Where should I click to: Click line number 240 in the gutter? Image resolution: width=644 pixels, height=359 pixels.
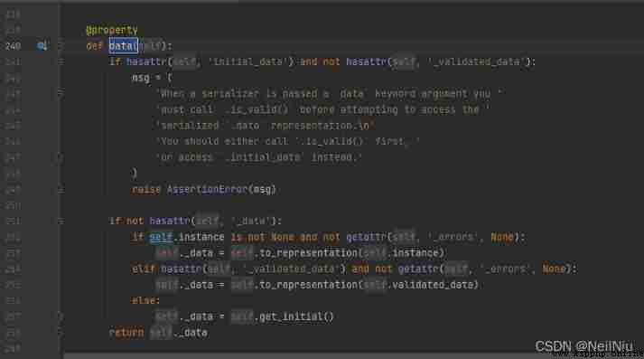[x=13, y=46]
